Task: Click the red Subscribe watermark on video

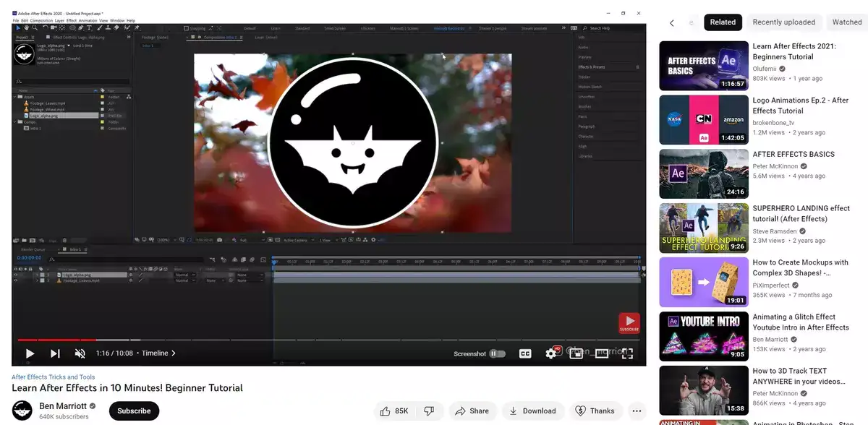Action: click(629, 323)
